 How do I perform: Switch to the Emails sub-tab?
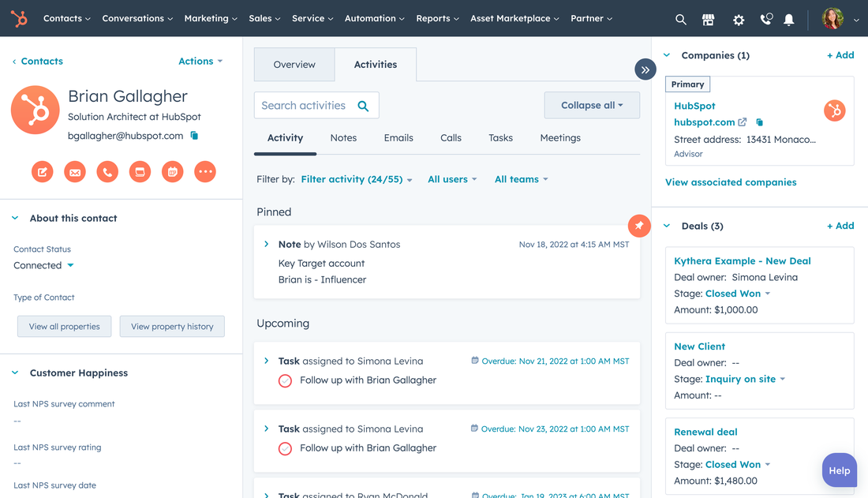pos(398,138)
